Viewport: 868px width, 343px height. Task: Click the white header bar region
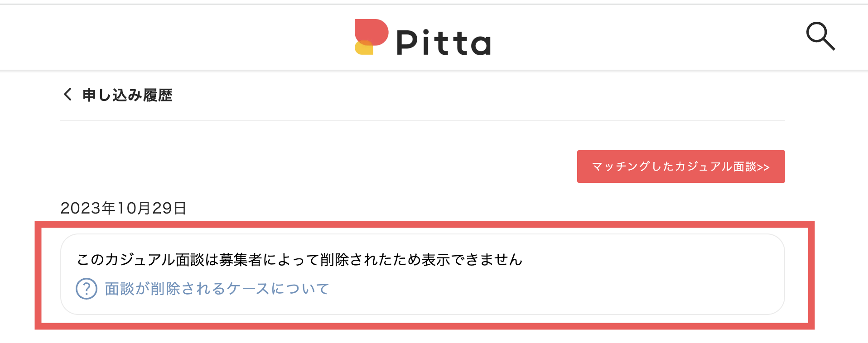click(x=181, y=36)
